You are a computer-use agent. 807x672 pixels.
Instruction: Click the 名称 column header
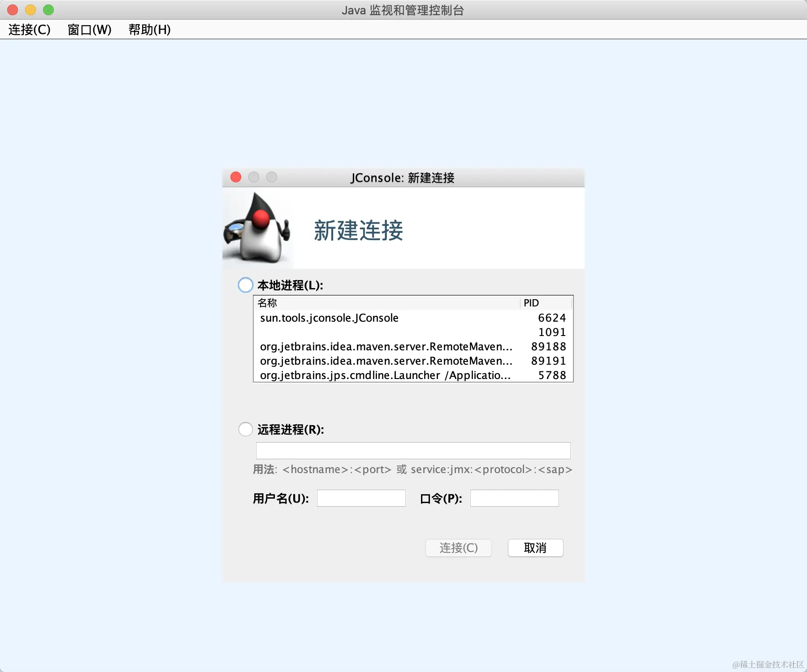[387, 303]
